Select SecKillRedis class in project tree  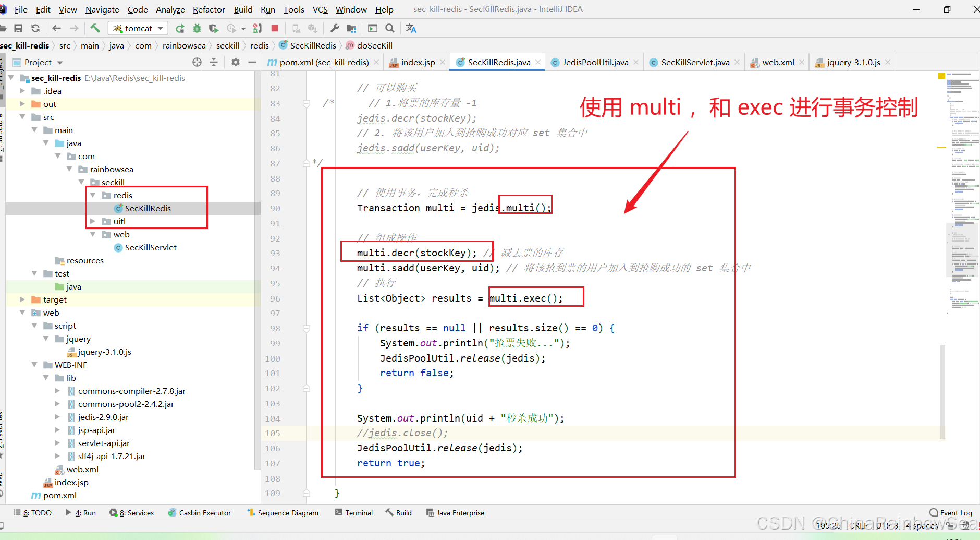tap(148, 208)
